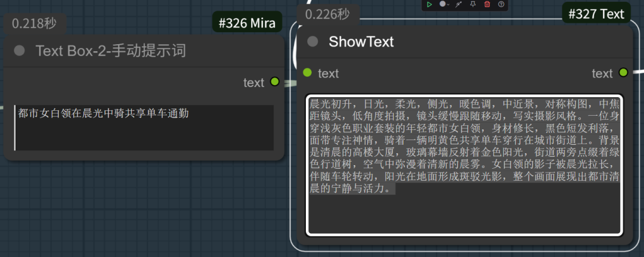Collapse the Text Box-2 node via gray dot

coord(19,51)
